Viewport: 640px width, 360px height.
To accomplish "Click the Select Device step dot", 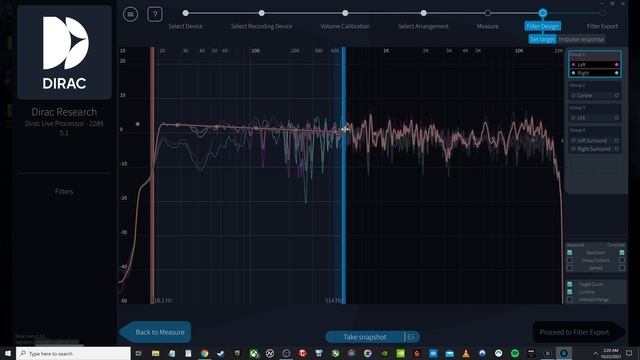I will tap(186, 13).
